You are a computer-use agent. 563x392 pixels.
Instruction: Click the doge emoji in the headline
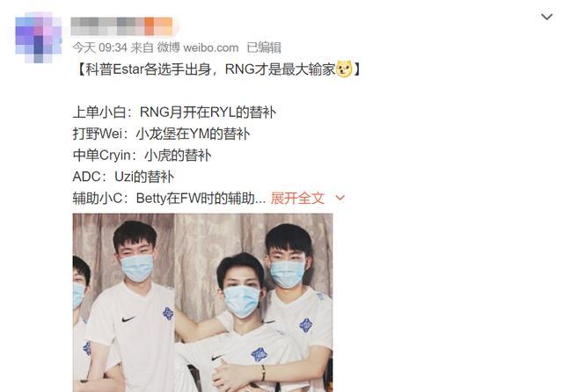(344, 69)
